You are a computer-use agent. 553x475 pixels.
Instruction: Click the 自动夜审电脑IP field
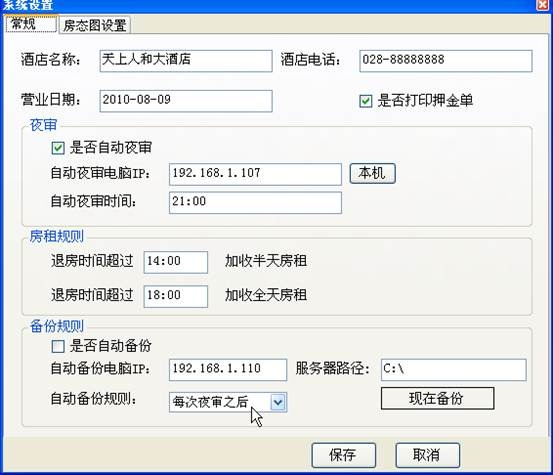pyautogui.click(x=255, y=174)
